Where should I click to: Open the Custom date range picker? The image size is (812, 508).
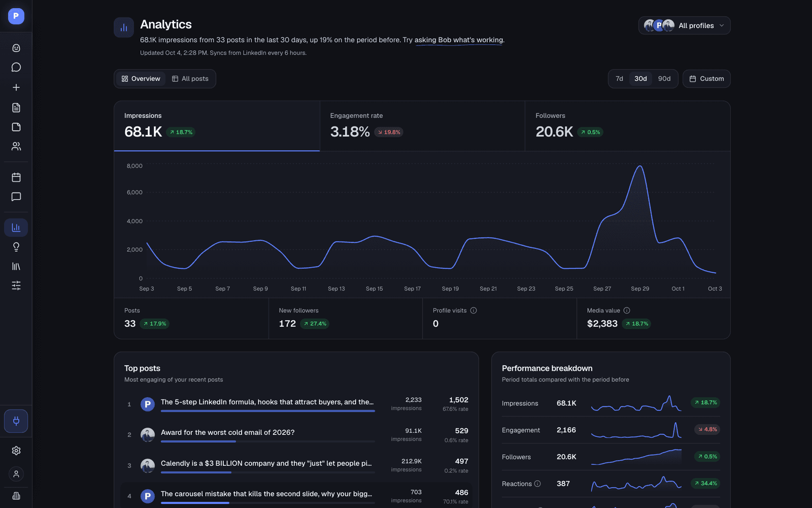pyautogui.click(x=706, y=79)
